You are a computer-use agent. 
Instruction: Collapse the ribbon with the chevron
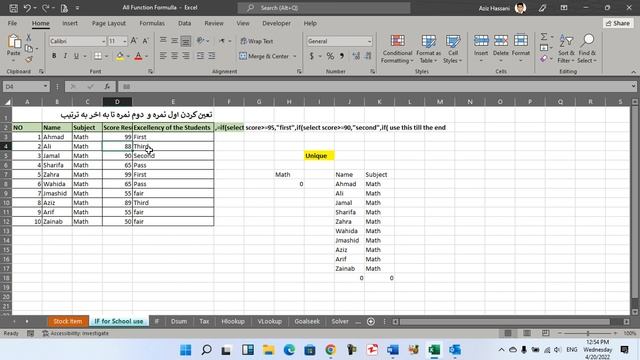tap(633, 72)
